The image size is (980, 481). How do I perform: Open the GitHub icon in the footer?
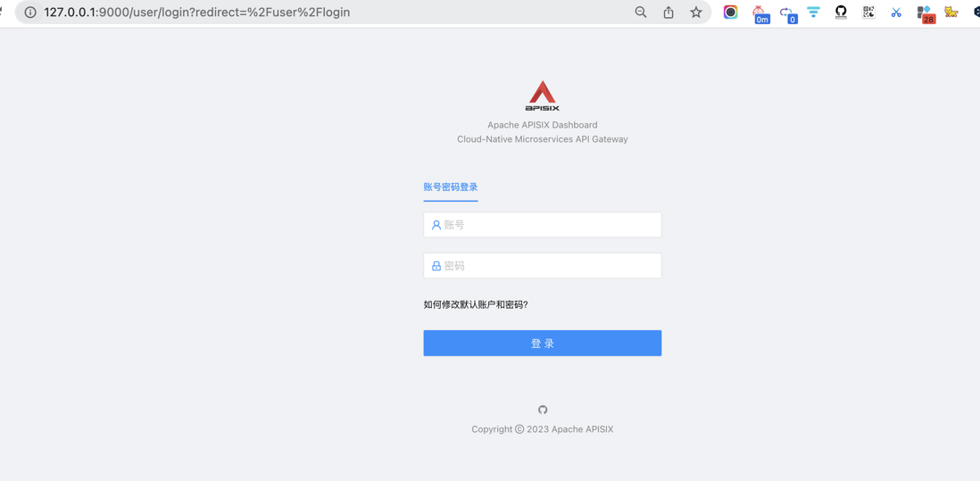click(x=543, y=410)
